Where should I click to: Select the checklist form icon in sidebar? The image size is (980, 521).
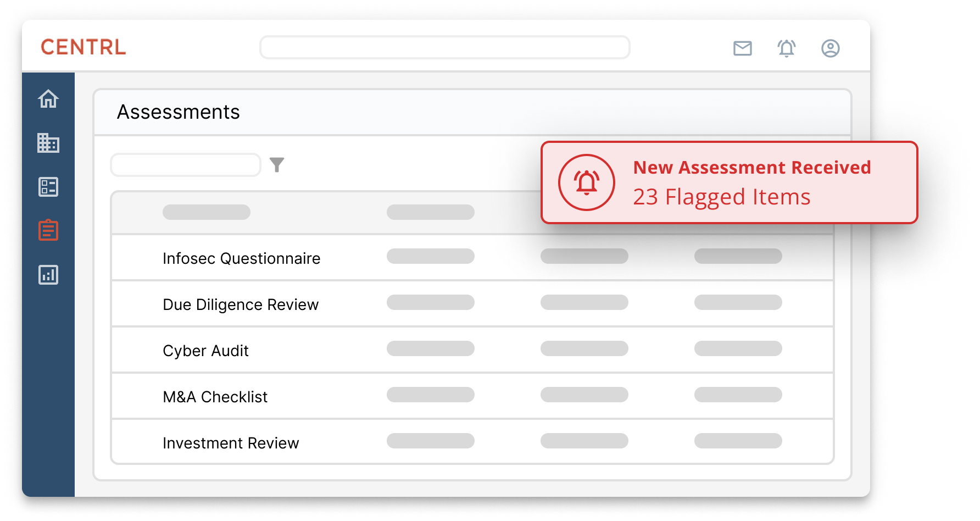48,187
